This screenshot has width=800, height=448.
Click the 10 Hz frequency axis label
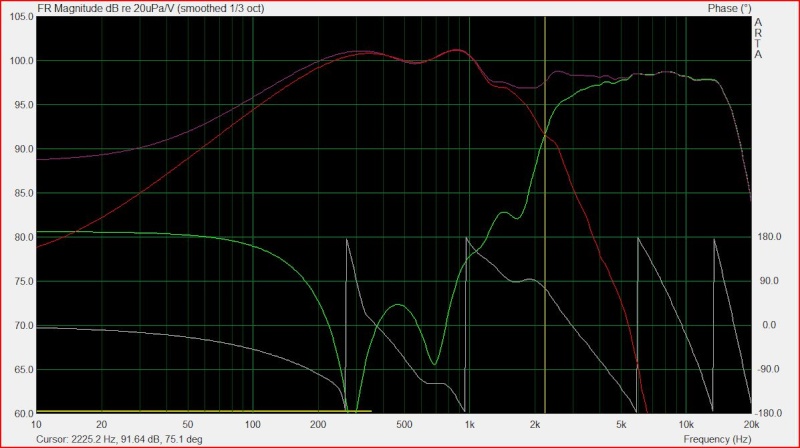pos(36,425)
